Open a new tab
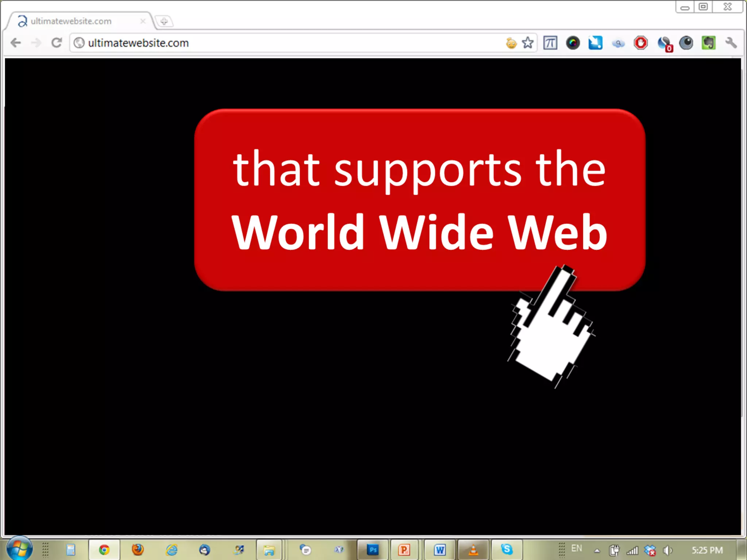This screenshot has width=747, height=560. tap(164, 22)
